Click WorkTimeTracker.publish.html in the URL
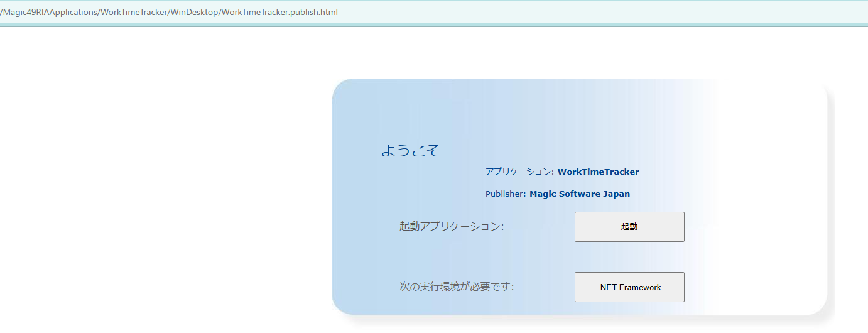This screenshot has width=868, height=333. coord(280,13)
